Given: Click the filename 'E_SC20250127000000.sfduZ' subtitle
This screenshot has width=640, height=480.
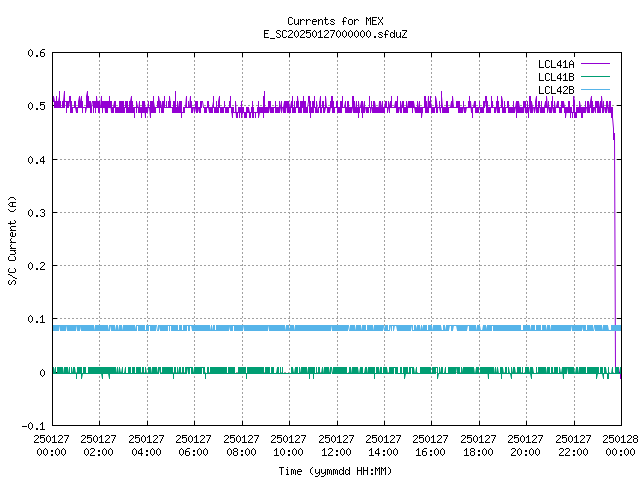Looking at the screenshot, I should [x=335, y=34].
